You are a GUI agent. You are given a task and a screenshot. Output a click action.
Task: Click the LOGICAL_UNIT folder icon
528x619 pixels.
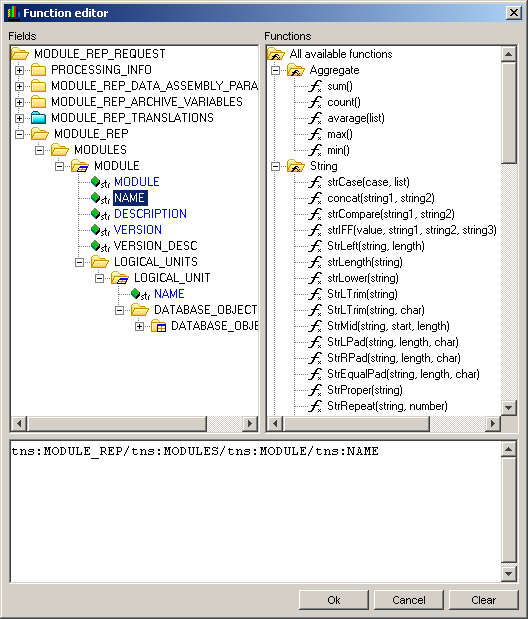click(x=120, y=278)
